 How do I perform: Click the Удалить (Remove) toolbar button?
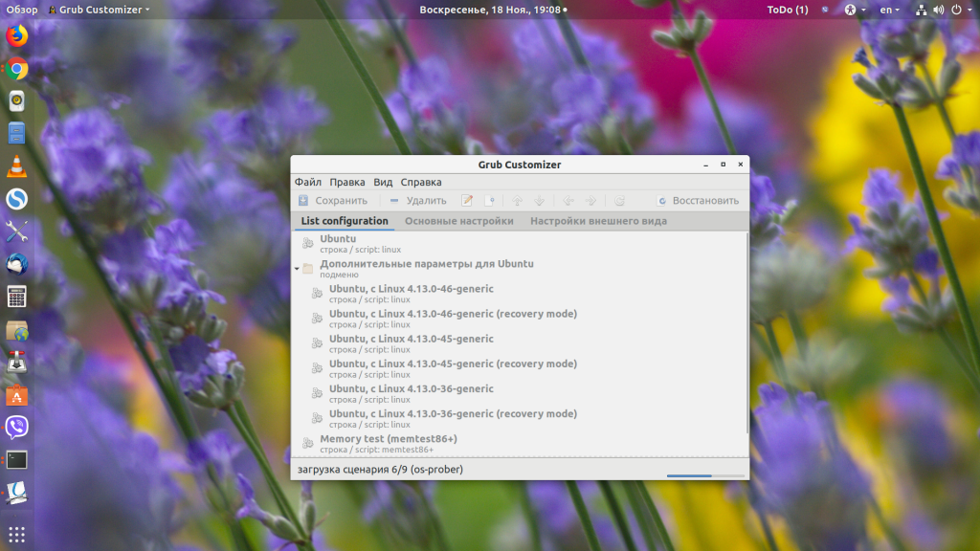click(x=417, y=201)
